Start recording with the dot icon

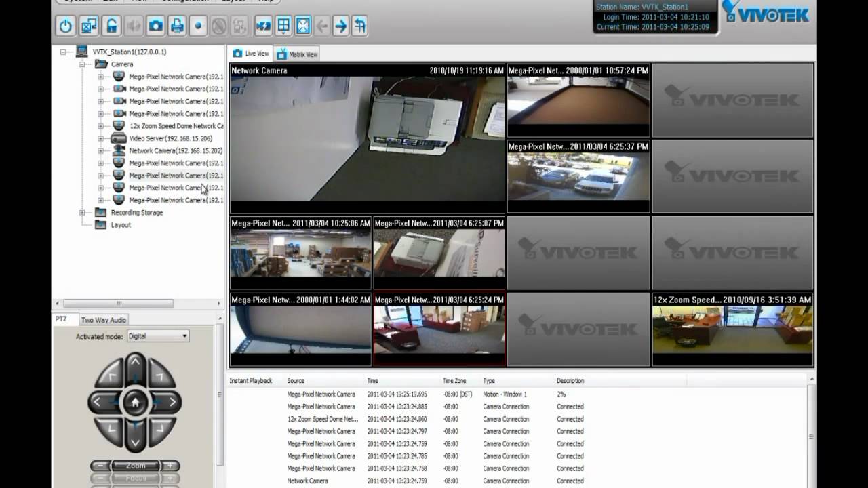(x=198, y=26)
